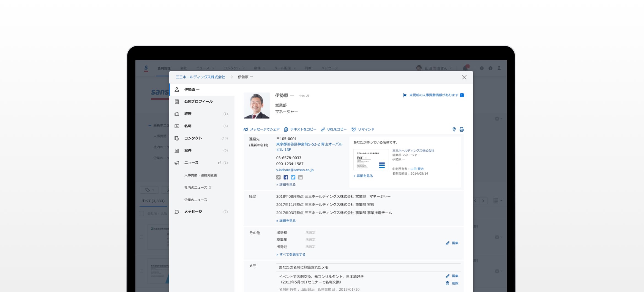This screenshot has height=292, width=644.
Task: Open メッセージ in background nav bar
Action: click(x=329, y=68)
